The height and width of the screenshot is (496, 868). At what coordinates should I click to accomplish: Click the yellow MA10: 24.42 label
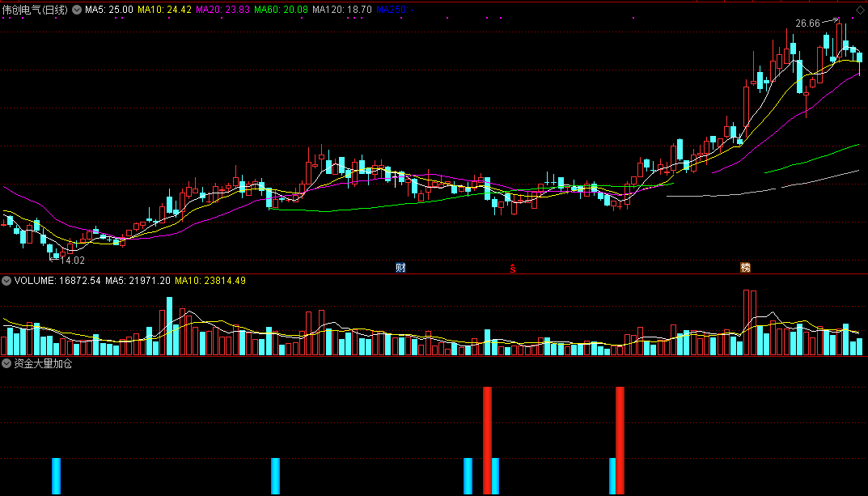click(164, 10)
